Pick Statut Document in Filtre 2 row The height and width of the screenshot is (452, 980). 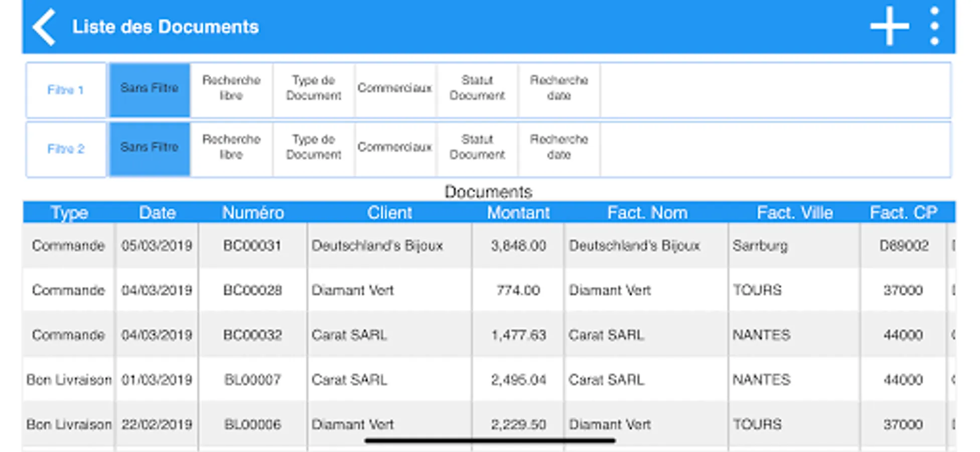(477, 149)
